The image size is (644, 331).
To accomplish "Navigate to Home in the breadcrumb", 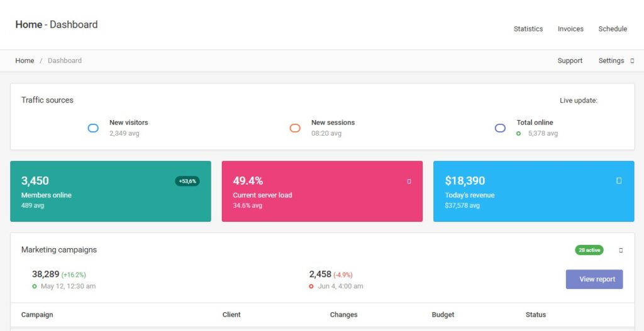I will coord(25,61).
